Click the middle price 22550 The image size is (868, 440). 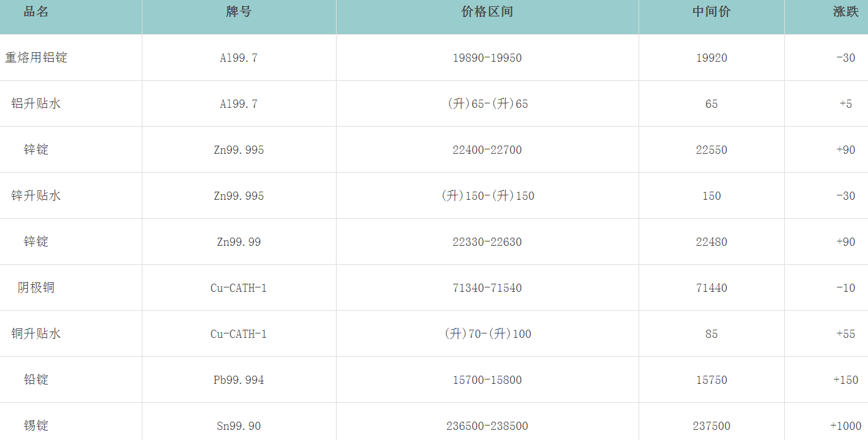[x=711, y=150]
